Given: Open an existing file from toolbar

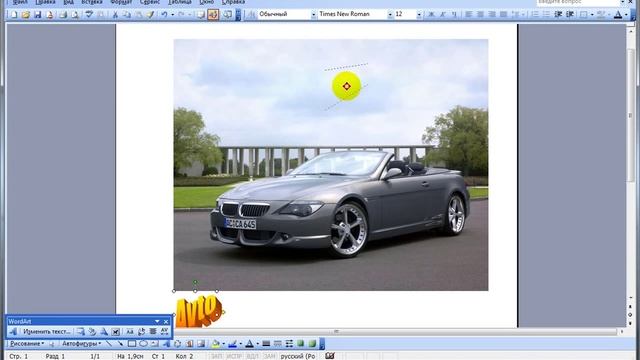Looking at the screenshot, I should pos(26,15).
